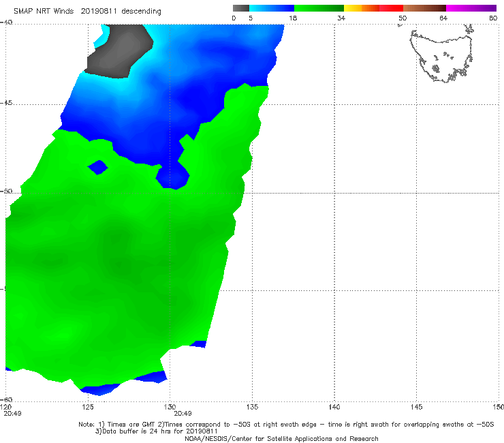Click the '20:49' time under longitude 120
Image resolution: width=504 pixels, height=443 pixels.
point(12,414)
